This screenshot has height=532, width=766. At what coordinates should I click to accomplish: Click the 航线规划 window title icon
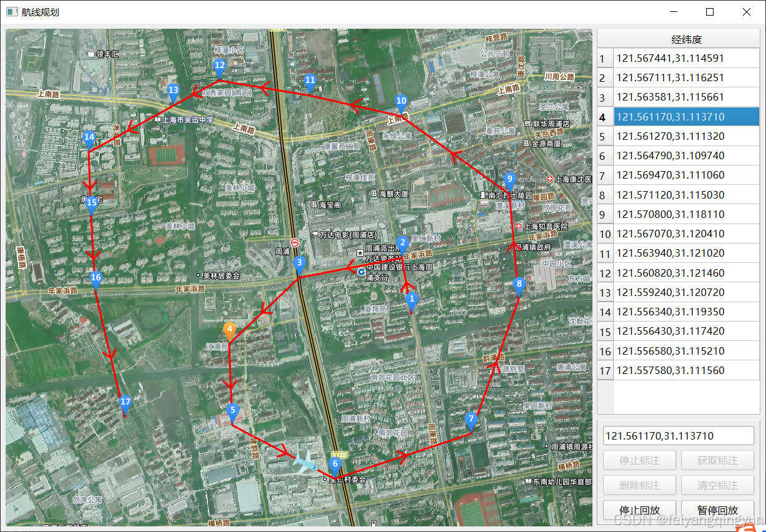click(12, 12)
